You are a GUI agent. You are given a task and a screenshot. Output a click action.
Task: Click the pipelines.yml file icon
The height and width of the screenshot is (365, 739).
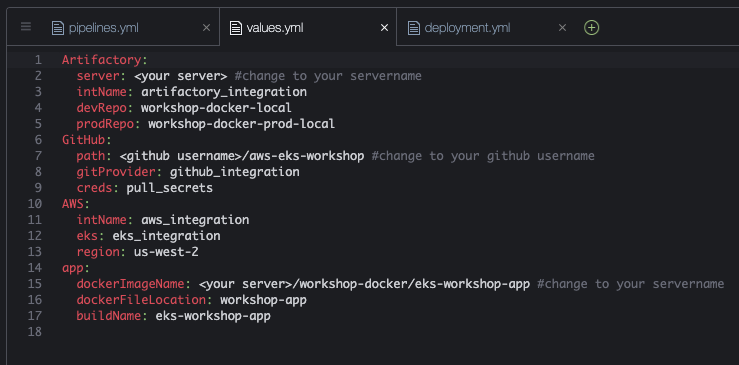[57, 28]
